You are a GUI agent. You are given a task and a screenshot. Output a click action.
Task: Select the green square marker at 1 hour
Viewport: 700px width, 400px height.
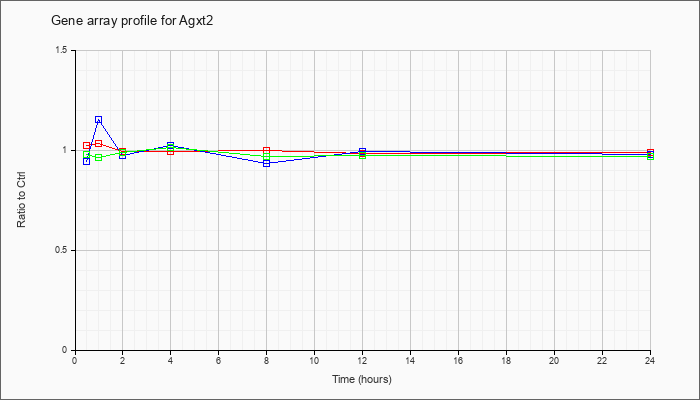pos(98,157)
